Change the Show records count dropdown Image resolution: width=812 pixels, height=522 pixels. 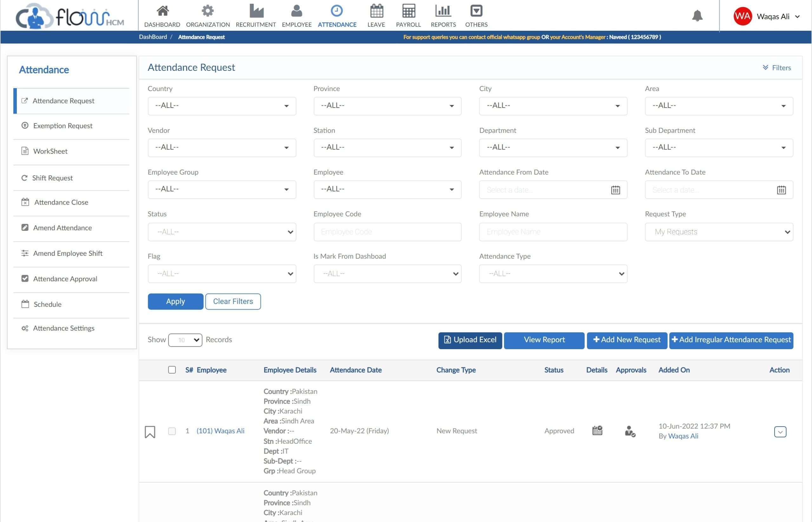[185, 340]
